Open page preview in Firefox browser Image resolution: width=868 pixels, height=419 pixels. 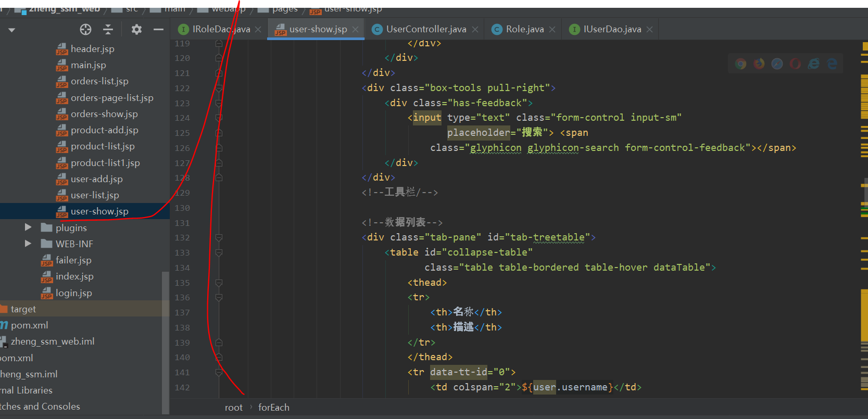coord(759,64)
